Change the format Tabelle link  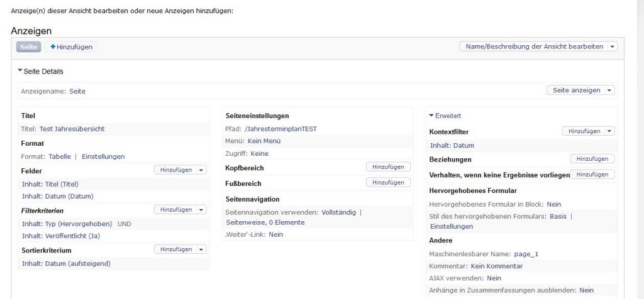coord(60,156)
